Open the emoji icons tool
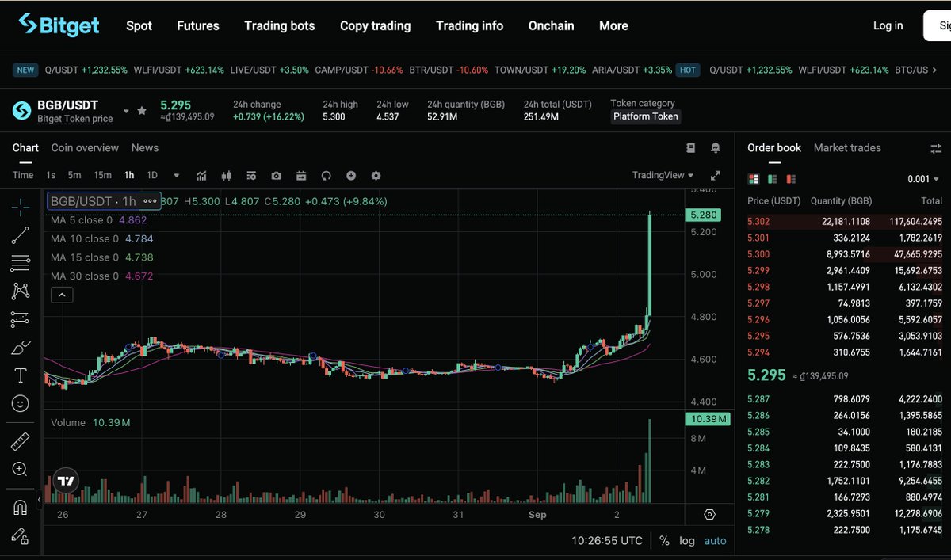This screenshot has width=951, height=560. pyautogui.click(x=21, y=403)
